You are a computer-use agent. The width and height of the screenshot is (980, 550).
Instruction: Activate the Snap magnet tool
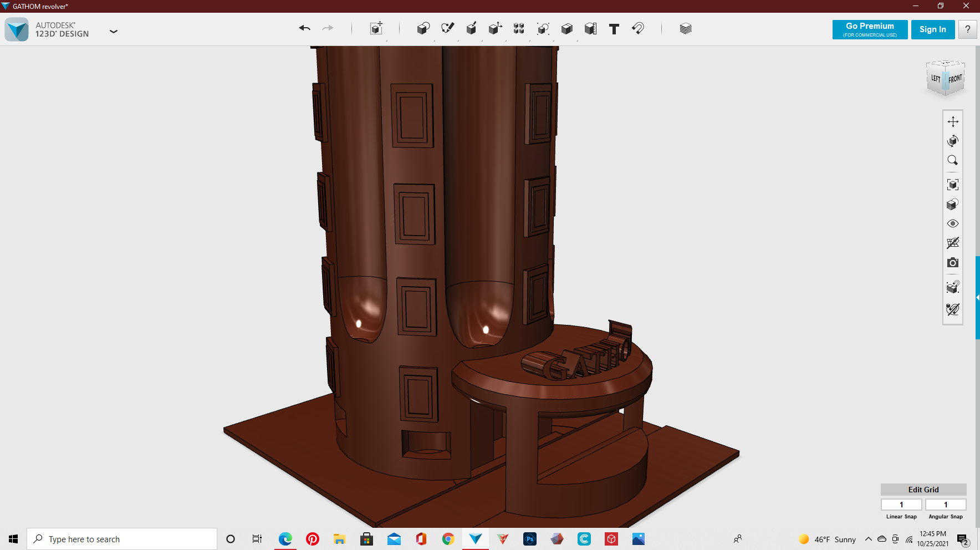pos(638,28)
